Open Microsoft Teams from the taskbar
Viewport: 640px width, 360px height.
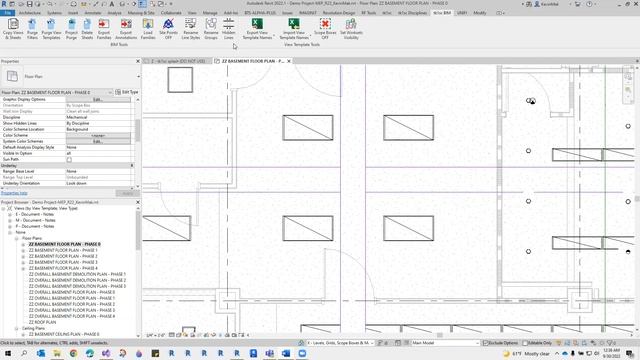[x=269, y=353]
